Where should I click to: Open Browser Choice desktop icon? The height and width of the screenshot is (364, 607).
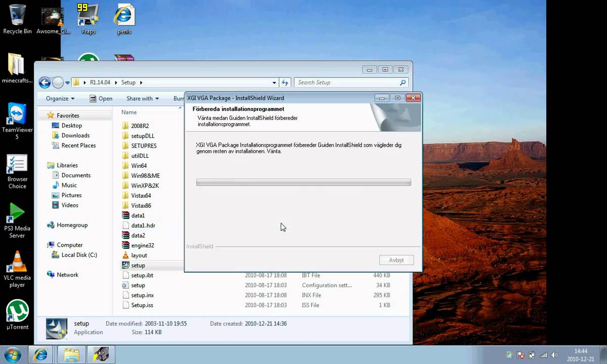click(x=17, y=171)
